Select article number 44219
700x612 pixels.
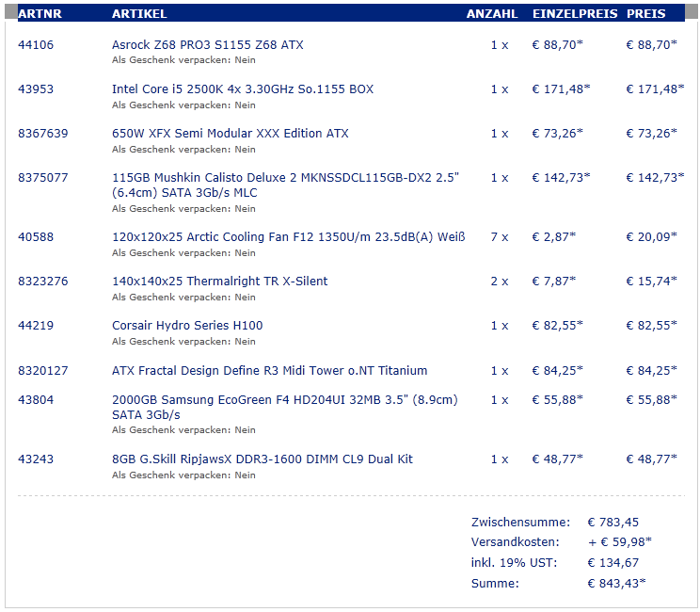pyautogui.click(x=36, y=325)
